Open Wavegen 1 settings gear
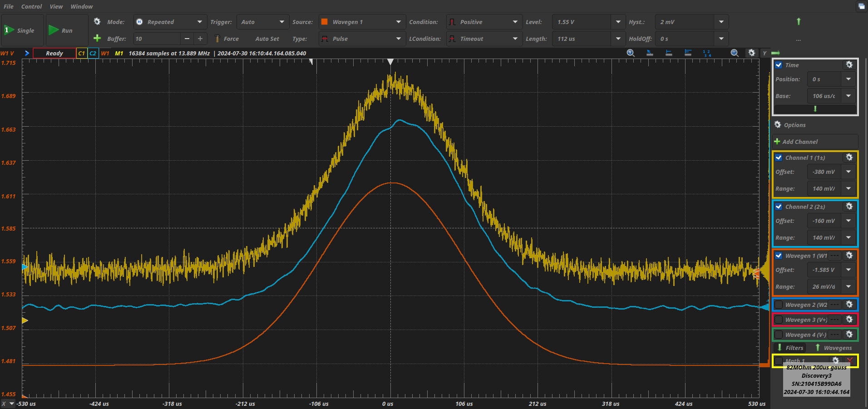The width and height of the screenshot is (868, 409). (x=849, y=256)
